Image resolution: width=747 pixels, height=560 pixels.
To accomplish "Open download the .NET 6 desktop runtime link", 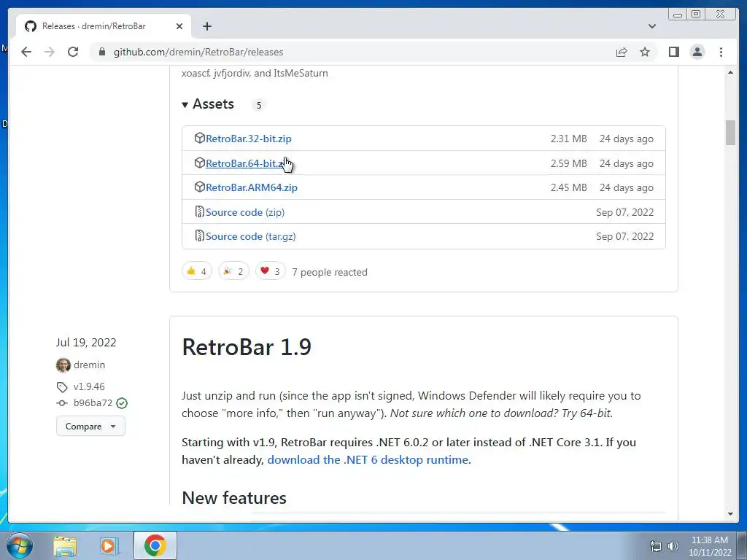I will pos(368,460).
